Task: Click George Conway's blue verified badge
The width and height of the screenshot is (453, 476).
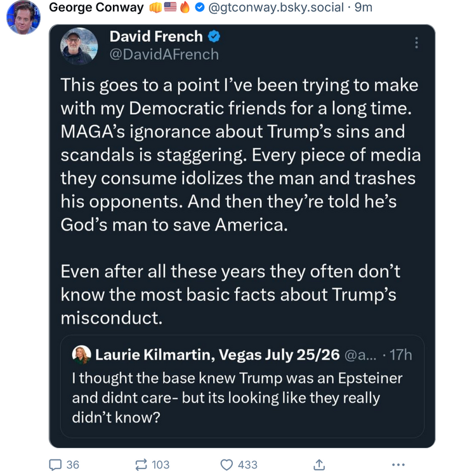Action: (x=199, y=8)
